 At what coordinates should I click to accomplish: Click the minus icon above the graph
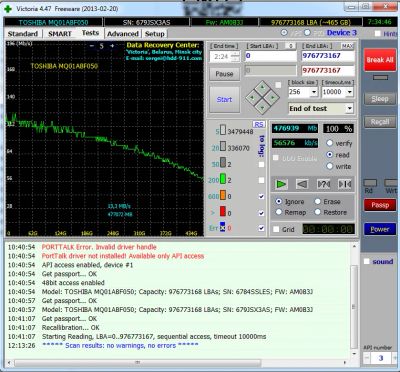click(x=92, y=46)
